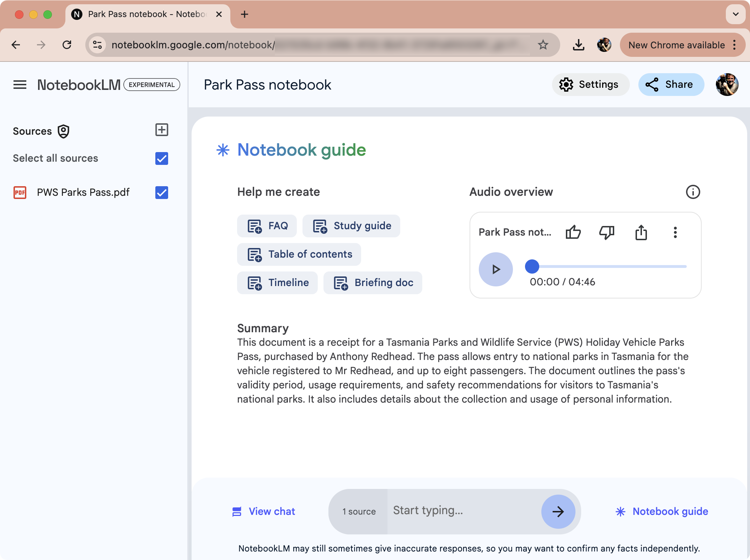
Task: Play the audio overview
Action: (x=495, y=269)
